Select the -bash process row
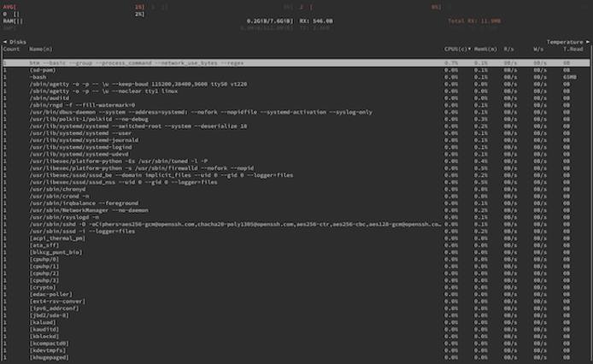The width and height of the screenshot is (593, 364). click(x=38, y=76)
